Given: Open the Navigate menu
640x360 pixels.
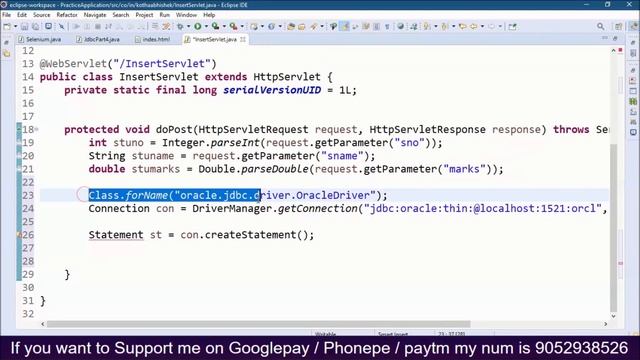Looking at the screenshot, I should pyautogui.click(x=95, y=15).
